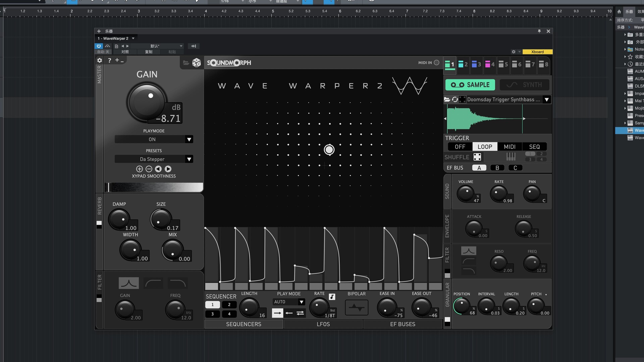Switch to the LFOS tab
Screen dimensions: 644x362
coord(323,324)
